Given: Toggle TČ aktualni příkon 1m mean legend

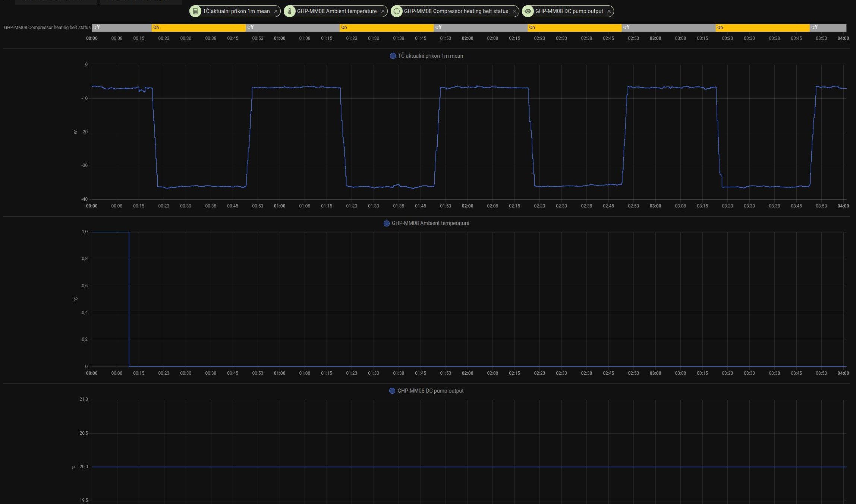Looking at the screenshot, I should 430,56.
